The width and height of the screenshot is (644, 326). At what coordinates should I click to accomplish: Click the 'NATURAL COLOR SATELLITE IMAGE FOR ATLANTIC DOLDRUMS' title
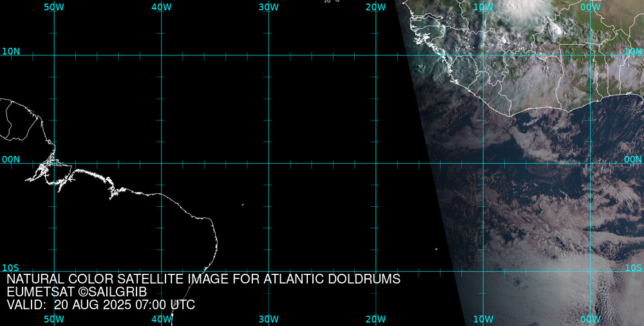204,279
